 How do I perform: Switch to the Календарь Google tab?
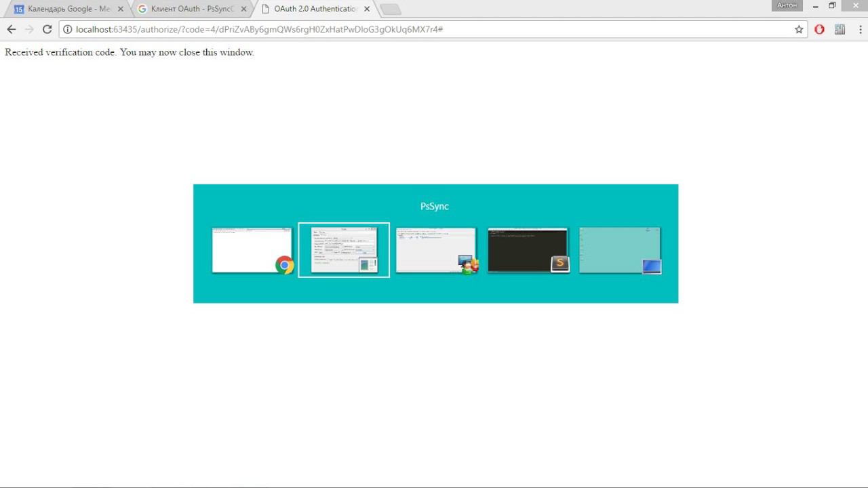pyautogui.click(x=68, y=9)
